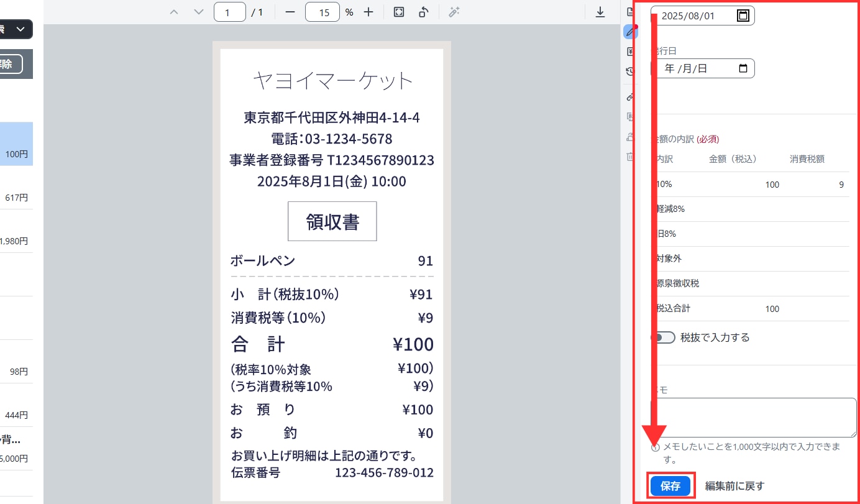Open the history clock icon in sidebar
This screenshot has height=504, width=860.
630,71
